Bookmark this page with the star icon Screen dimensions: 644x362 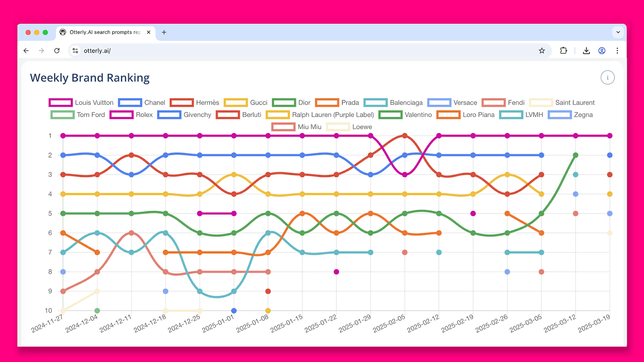click(542, 51)
